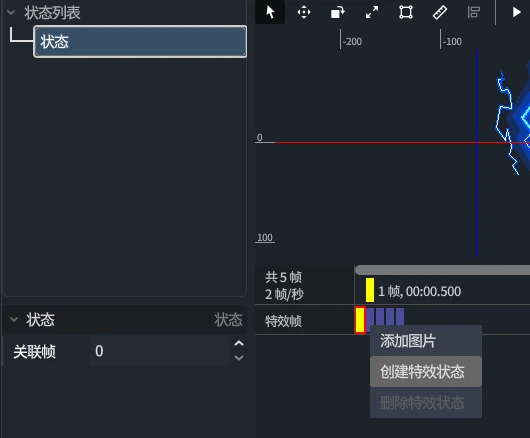Select the yellow red-outlined first effect frame
Viewport: 530px width, 438px height.
pos(360,320)
